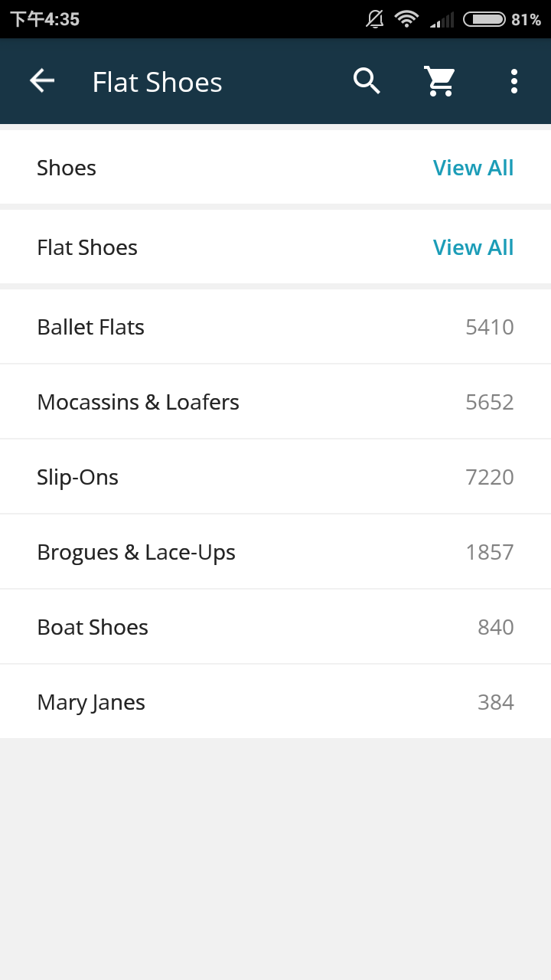Open the shopping cart icon
551x980 pixels.
pyautogui.click(x=440, y=80)
